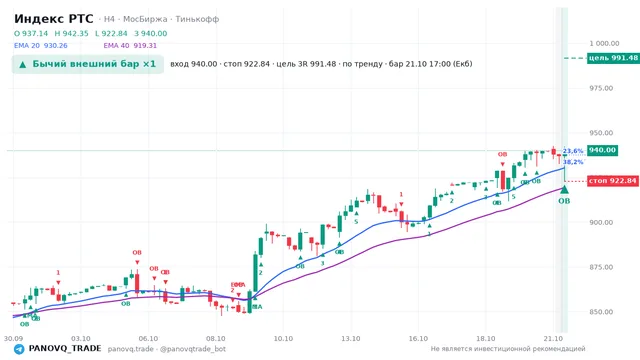
Task: Open the panovq.trade link in the footer
Action: click(x=131, y=349)
